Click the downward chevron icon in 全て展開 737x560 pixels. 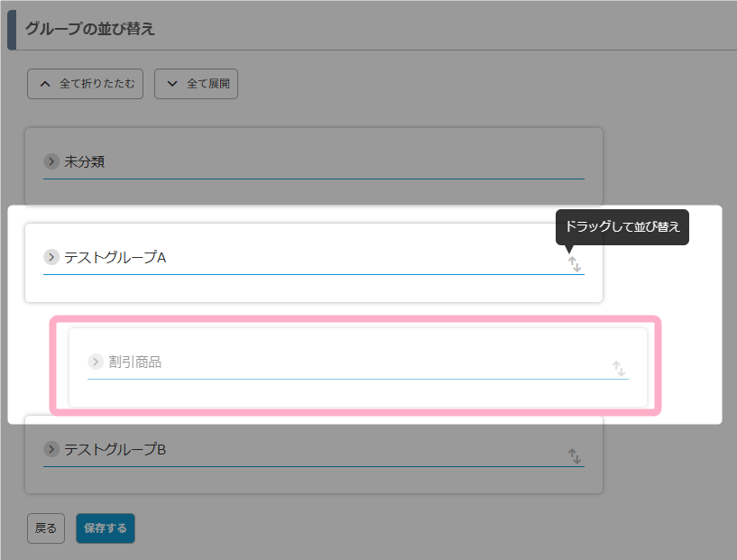(x=172, y=84)
